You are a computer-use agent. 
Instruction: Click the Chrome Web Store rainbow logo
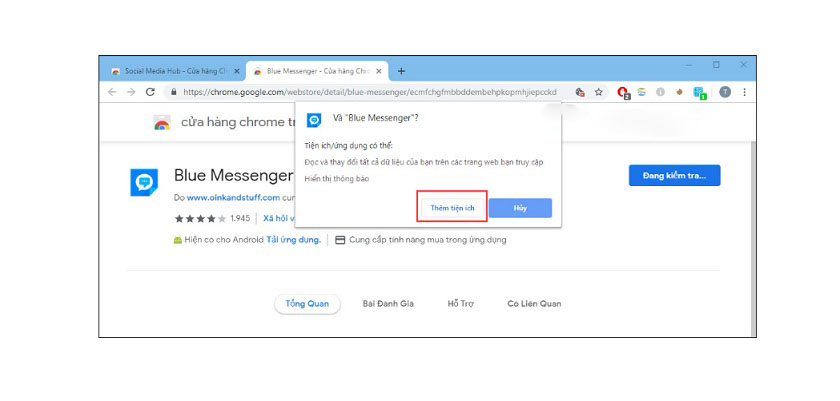click(161, 123)
